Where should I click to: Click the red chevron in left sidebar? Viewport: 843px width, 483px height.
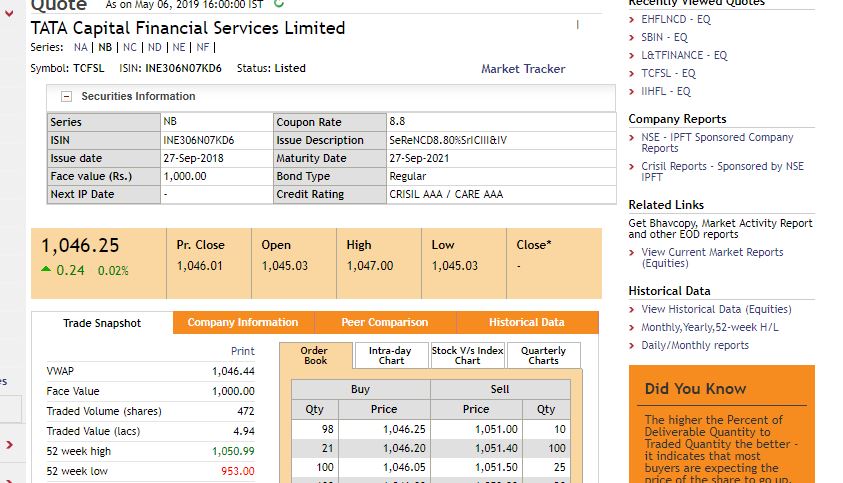[x=9, y=445]
